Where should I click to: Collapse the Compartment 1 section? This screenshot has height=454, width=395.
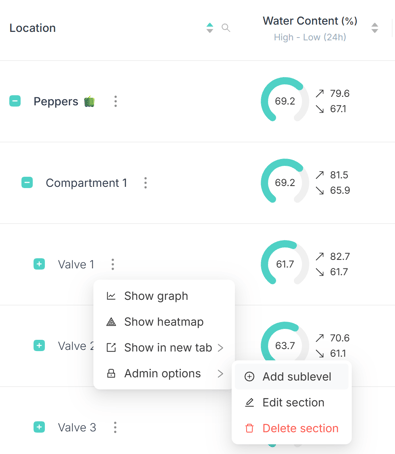[27, 183]
